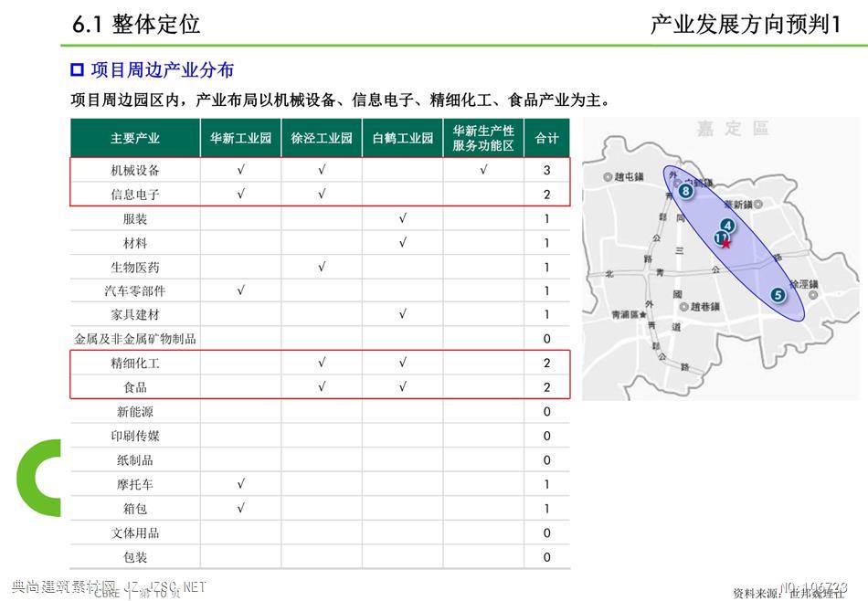Click the 食品 checkmark under 徐泾工业园
868x601 pixels.
click(x=322, y=387)
